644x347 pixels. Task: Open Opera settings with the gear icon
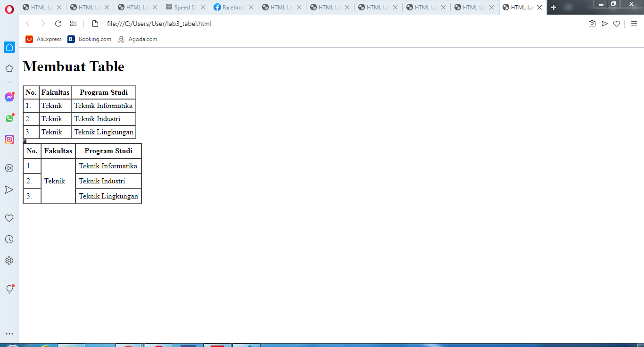point(9,260)
